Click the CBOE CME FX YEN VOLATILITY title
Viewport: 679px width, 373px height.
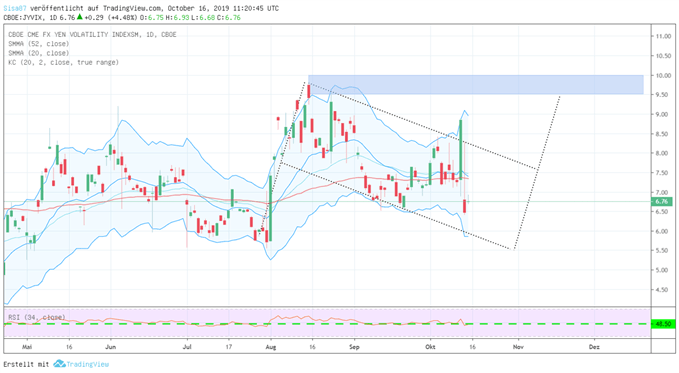pyautogui.click(x=92, y=35)
